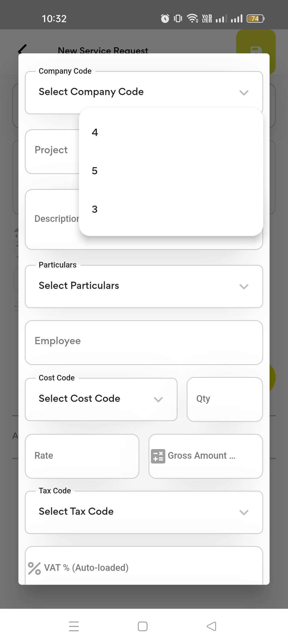Tap the alarm clock status icon

(x=165, y=18)
